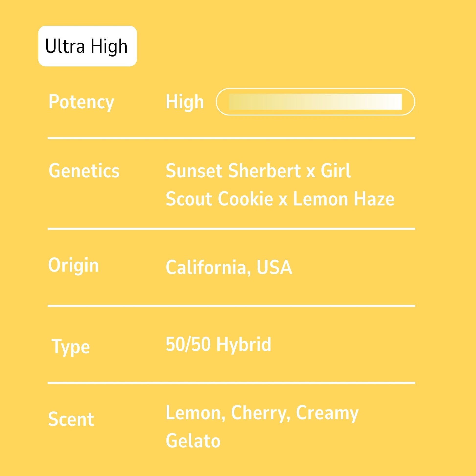Click the Scent label
The image size is (476, 476).
(71, 419)
